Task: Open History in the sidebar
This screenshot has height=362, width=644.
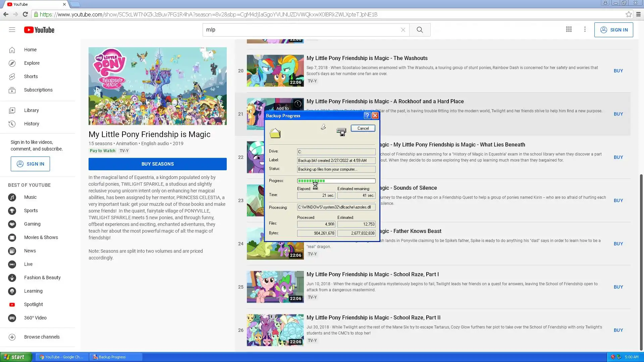Action: coord(32,124)
